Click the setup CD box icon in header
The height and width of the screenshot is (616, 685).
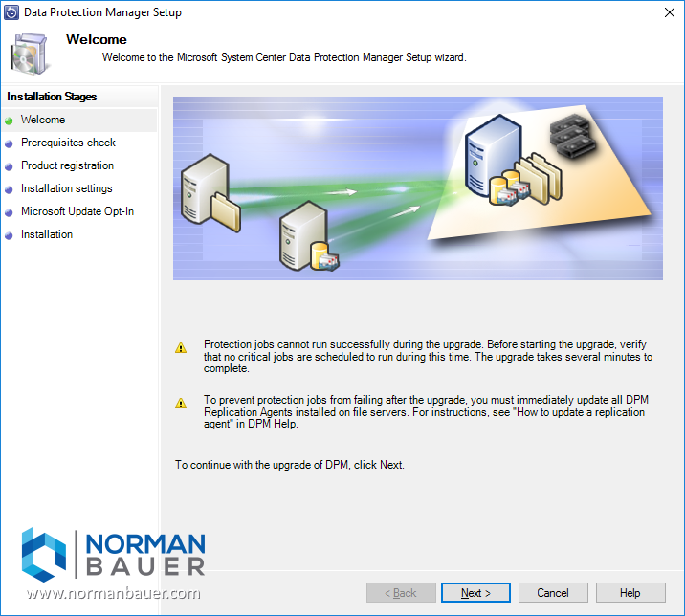(30, 55)
